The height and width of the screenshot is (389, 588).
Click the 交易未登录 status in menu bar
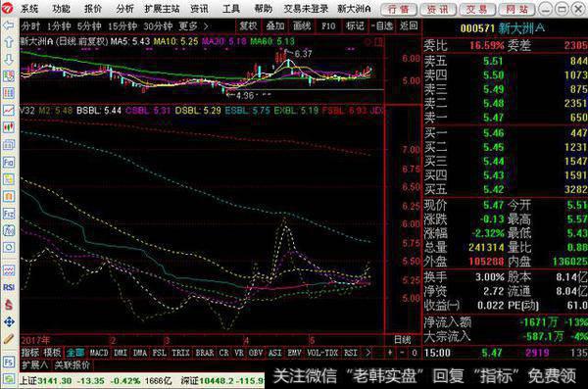tap(306, 8)
